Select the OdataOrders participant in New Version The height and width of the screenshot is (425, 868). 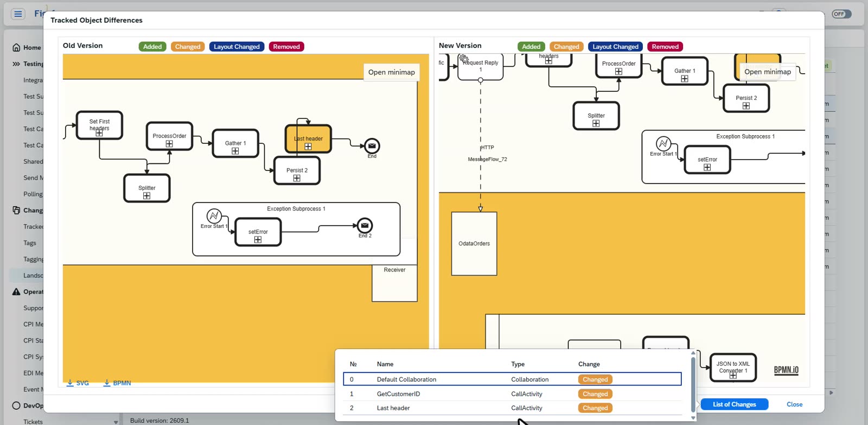coord(474,244)
